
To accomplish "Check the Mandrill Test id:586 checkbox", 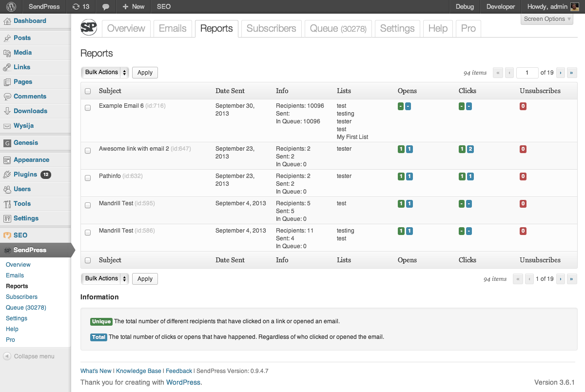I will coord(88,233).
